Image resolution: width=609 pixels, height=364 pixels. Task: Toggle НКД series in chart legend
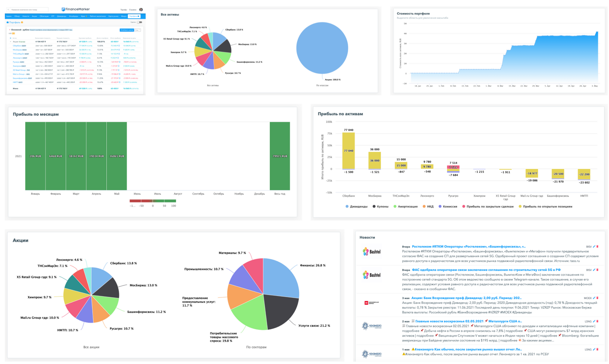point(428,206)
